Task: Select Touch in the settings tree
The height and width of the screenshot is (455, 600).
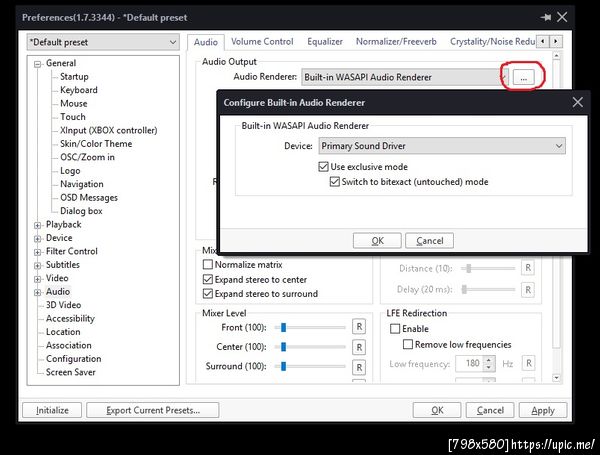Action: tap(72, 117)
